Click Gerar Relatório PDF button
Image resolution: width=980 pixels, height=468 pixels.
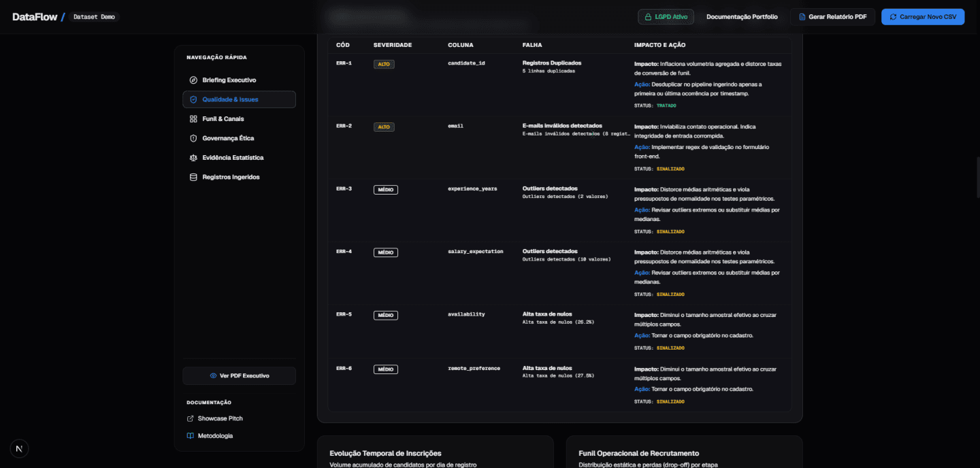point(832,17)
